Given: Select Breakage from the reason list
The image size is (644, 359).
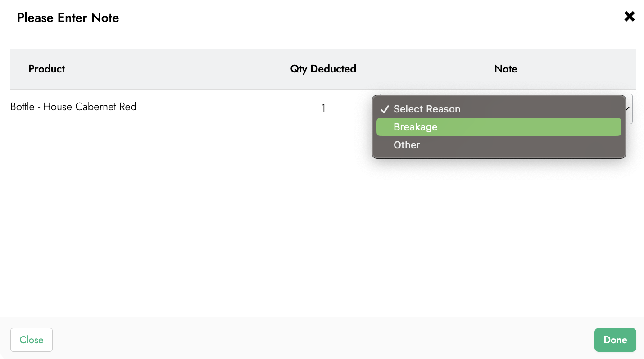Looking at the screenshot, I should [x=499, y=127].
